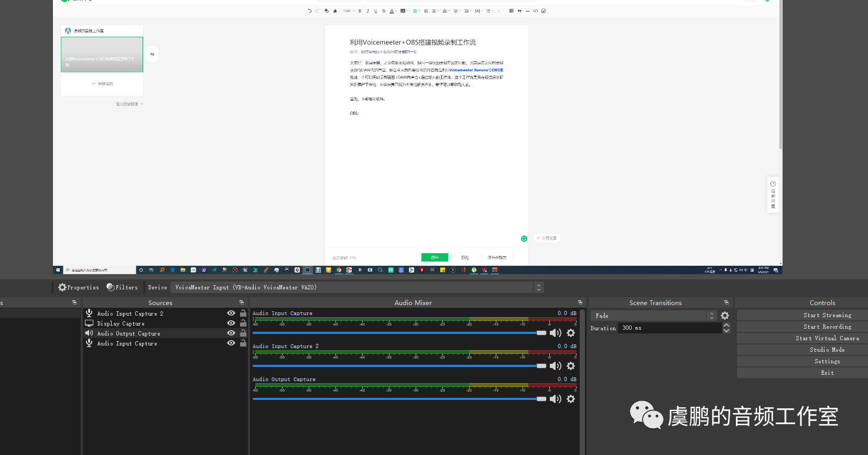
Task: Open Filters for the selected source
Action: pos(122,287)
